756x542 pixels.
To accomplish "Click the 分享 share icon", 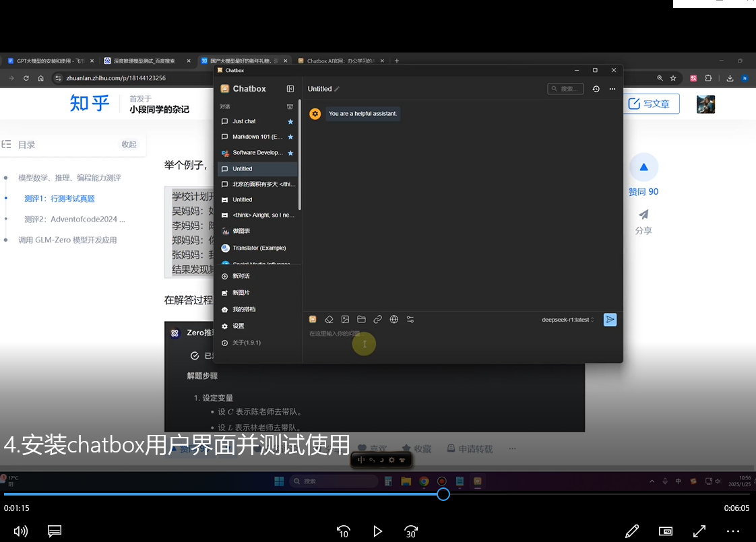I will click(x=643, y=222).
